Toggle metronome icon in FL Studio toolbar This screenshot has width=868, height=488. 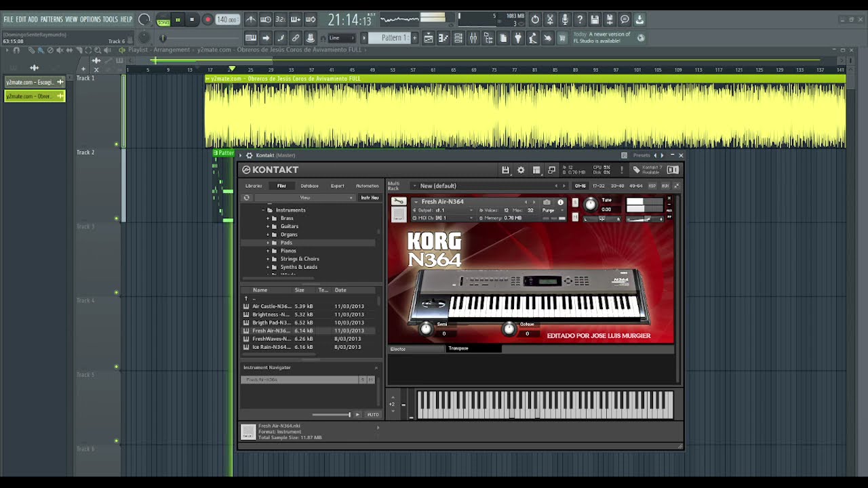click(x=251, y=20)
